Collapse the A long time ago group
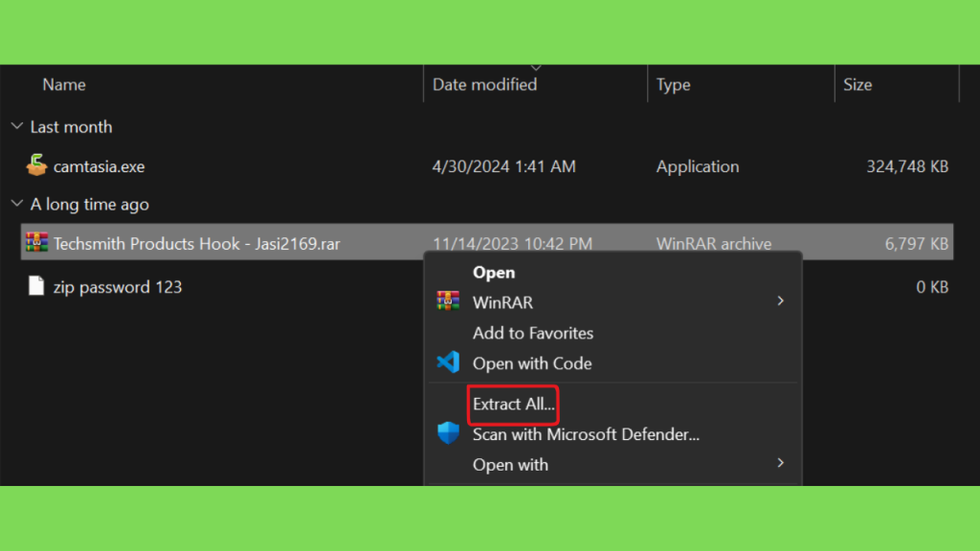The image size is (980, 551). point(17,204)
